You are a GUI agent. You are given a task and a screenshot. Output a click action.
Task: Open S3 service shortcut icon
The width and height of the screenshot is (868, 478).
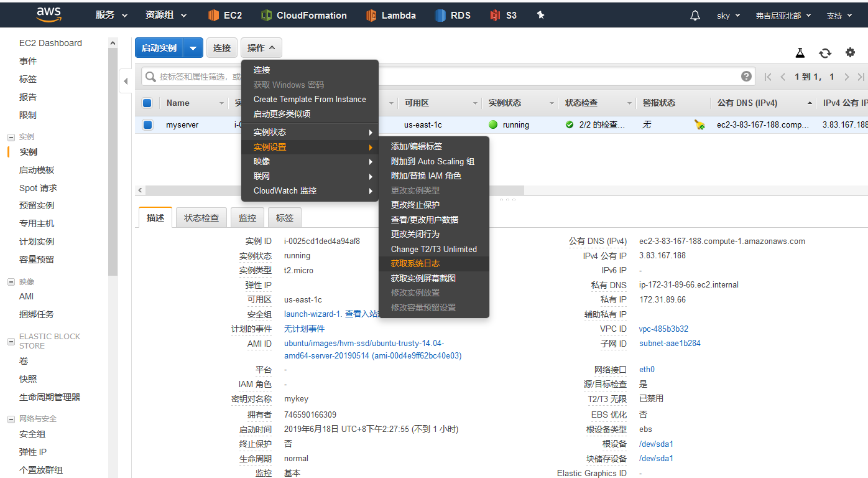[x=495, y=16]
